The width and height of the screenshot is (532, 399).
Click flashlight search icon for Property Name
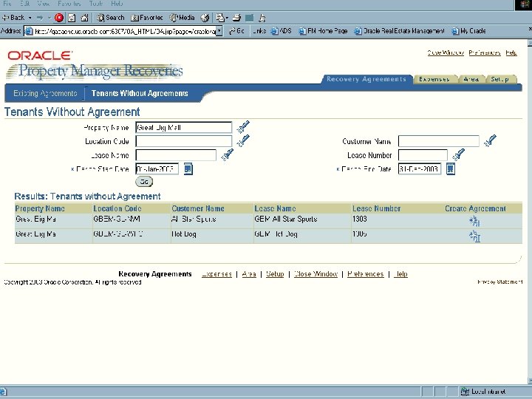point(243,127)
